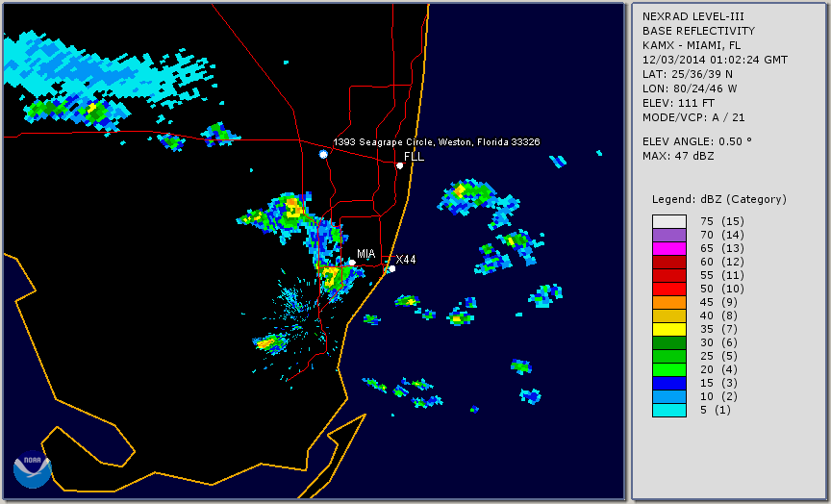Click the 'Legend: dBZ (Category)' heading
The height and width of the screenshot is (504, 831).
pos(719,199)
